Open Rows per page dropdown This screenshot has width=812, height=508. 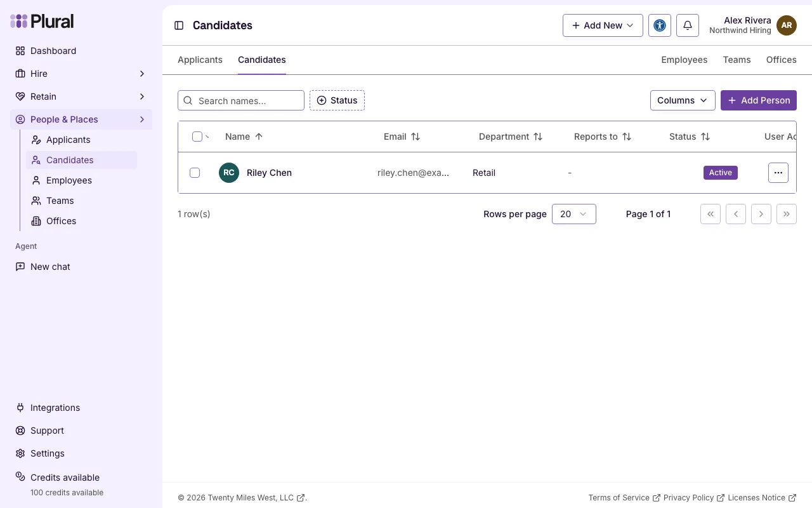(574, 214)
